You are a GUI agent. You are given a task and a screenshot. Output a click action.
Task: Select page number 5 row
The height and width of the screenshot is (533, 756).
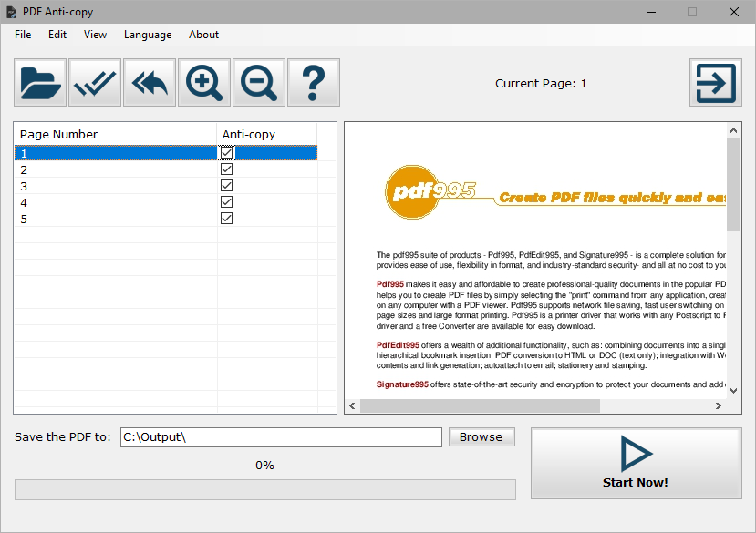coord(166,219)
